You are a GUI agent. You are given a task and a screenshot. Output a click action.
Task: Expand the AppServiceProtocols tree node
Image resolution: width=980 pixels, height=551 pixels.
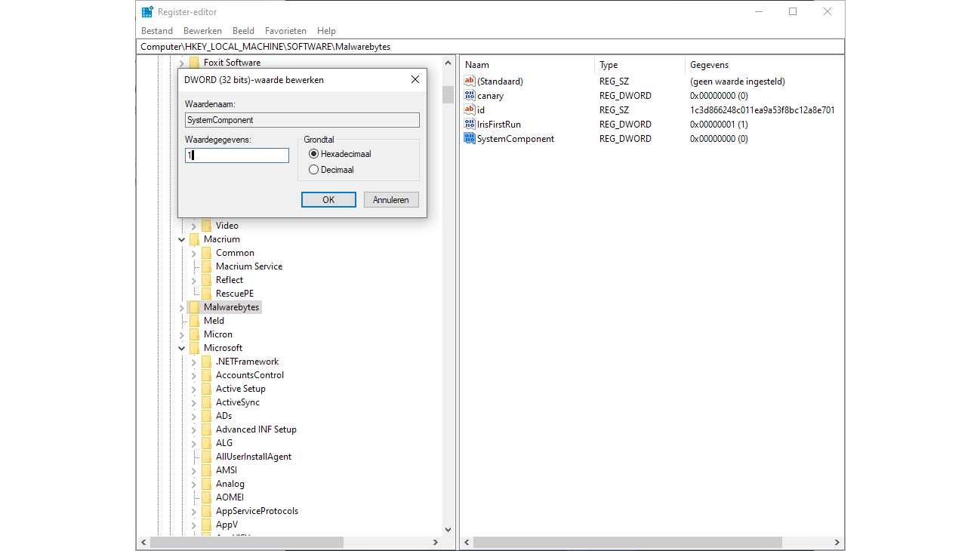click(193, 511)
